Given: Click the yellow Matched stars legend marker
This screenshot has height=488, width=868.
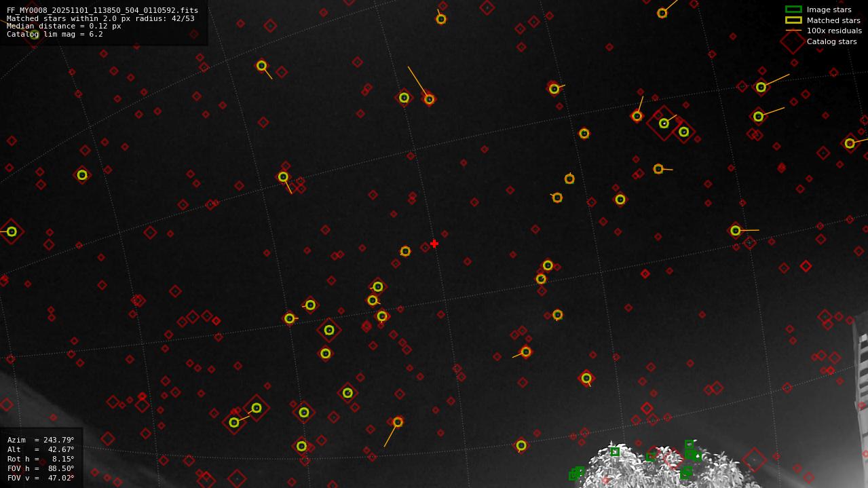Looking at the screenshot, I should [793, 20].
